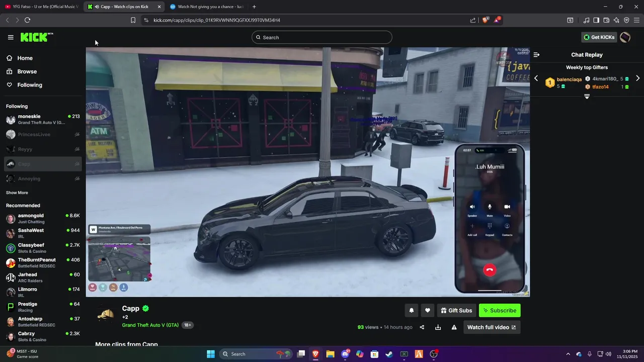
Task: Expand Following list with Show More
Action: pyautogui.click(x=17, y=193)
